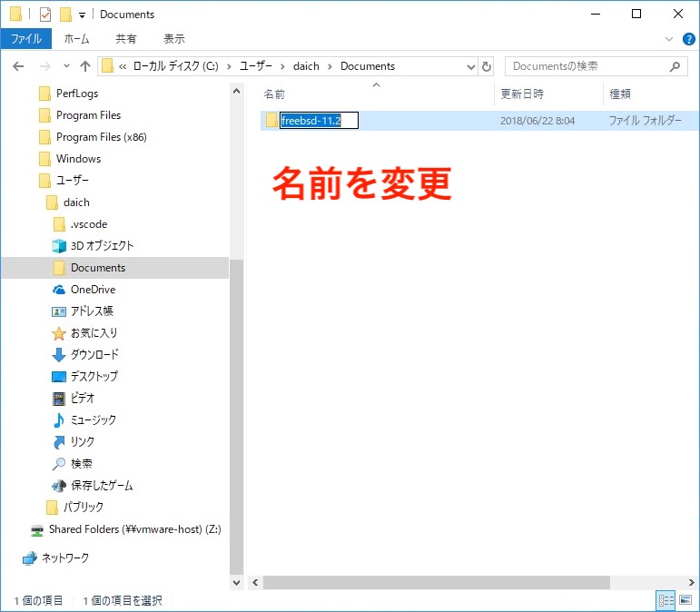The image size is (700, 612).
Task: Click Documents breadcrumb in address bar
Action: pos(368,66)
